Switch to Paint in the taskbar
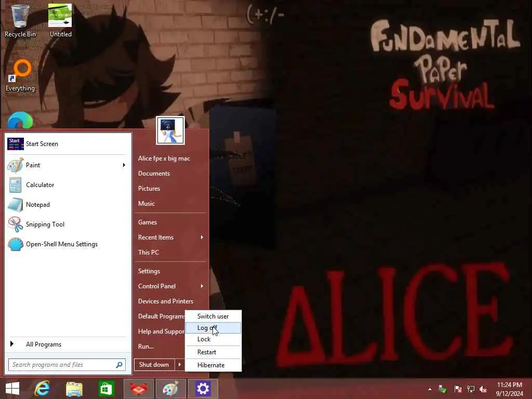The width and height of the screenshot is (532, 399). point(170,389)
